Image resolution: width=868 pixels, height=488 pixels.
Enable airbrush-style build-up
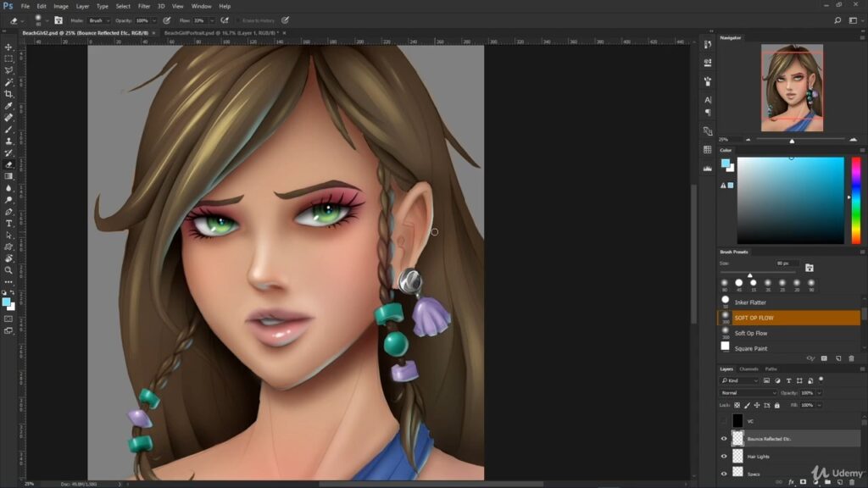tap(225, 20)
